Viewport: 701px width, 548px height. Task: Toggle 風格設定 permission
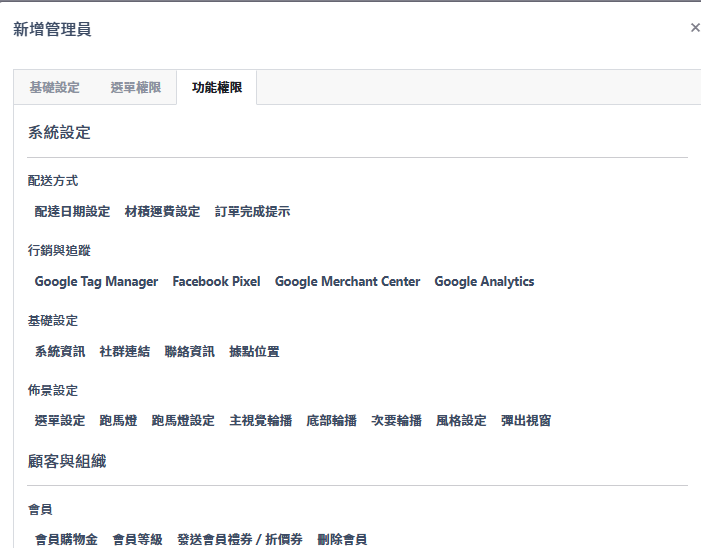[x=461, y=421]
